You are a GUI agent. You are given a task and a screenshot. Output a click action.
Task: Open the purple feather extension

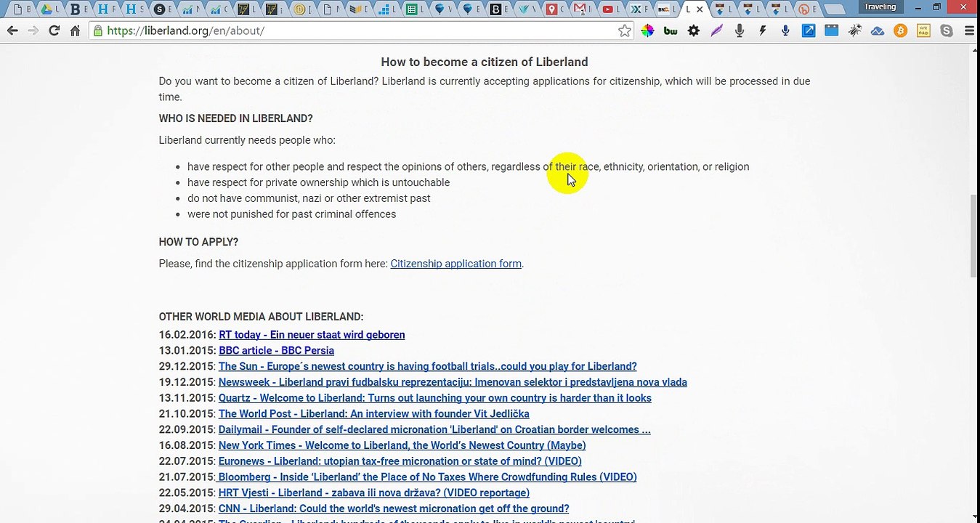tap(717, 31)
